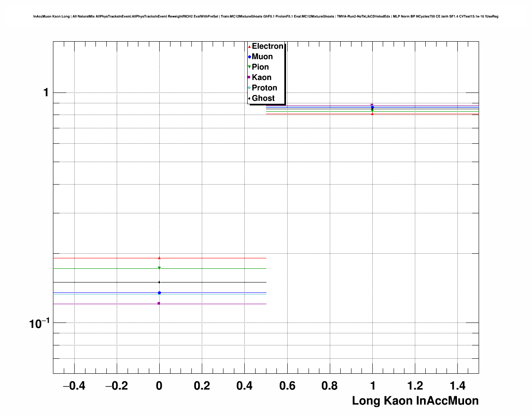
Task: Click the cyan Proton marker in legend
Action: (249, 88)
